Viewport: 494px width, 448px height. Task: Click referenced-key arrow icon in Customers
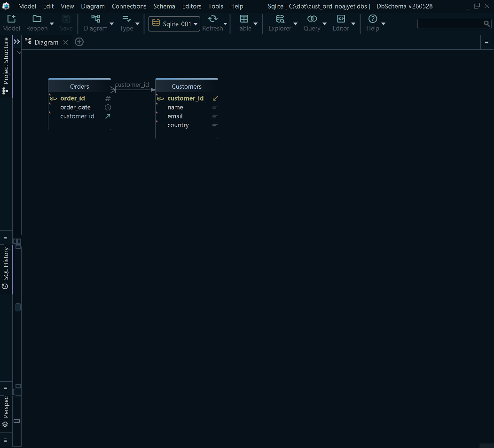(215, 99)
